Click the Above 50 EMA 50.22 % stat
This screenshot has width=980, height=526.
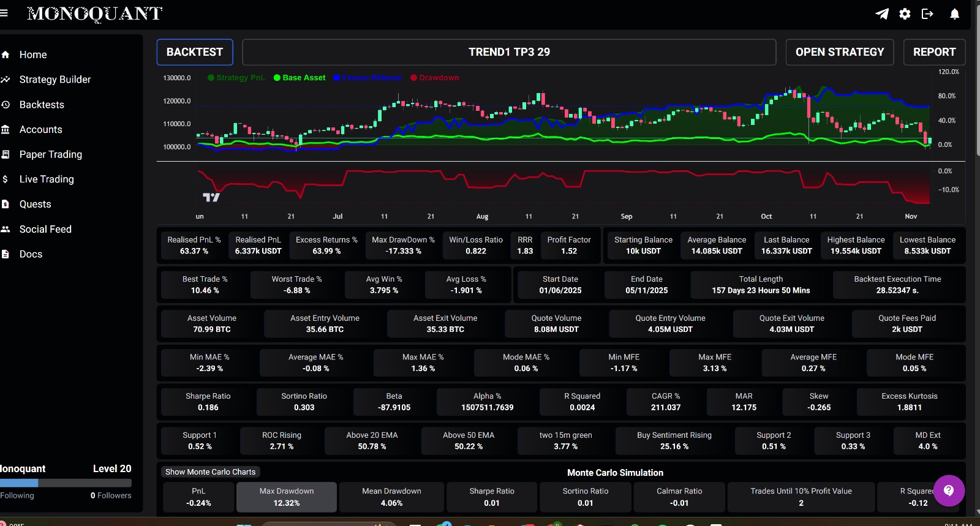469,441
